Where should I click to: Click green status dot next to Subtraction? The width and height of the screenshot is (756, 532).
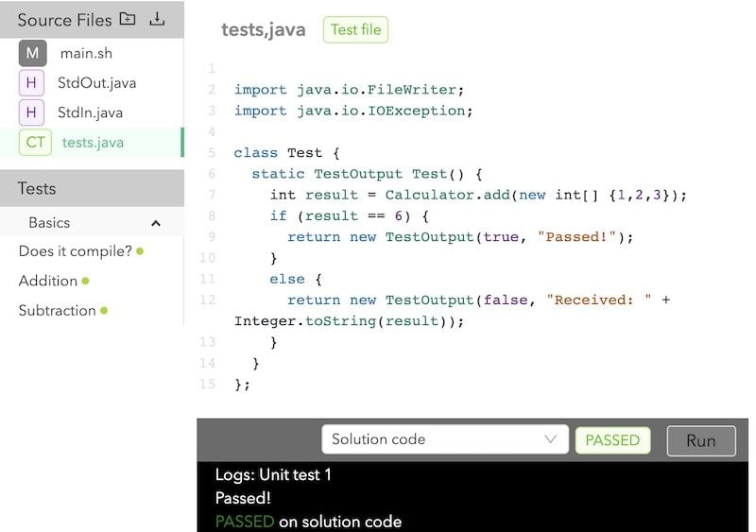point(104,311)
